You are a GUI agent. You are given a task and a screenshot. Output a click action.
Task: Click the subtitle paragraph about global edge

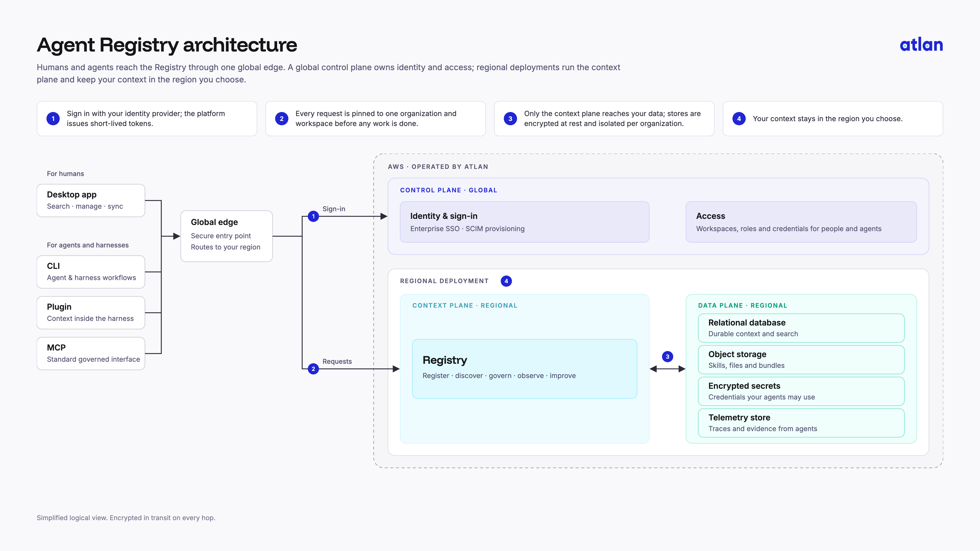tap(328, 73)
